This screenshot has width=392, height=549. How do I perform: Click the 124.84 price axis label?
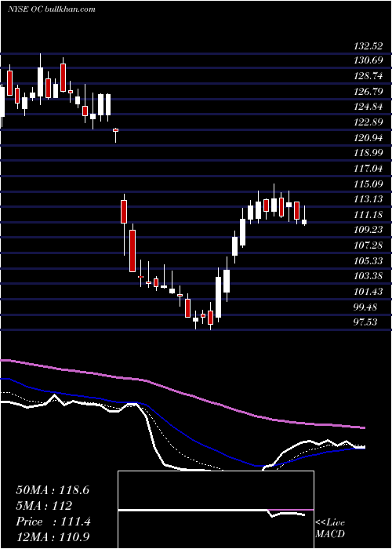[368, 107]
